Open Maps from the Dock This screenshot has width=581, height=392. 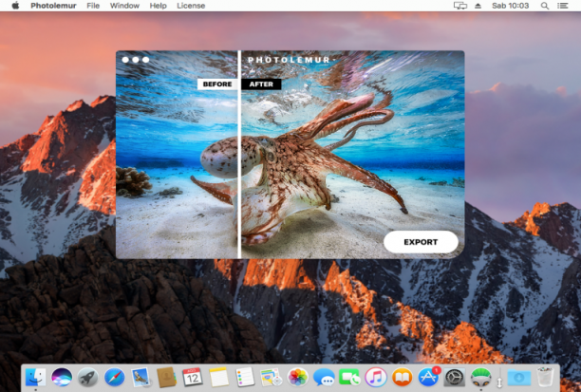tap(272, 378)
